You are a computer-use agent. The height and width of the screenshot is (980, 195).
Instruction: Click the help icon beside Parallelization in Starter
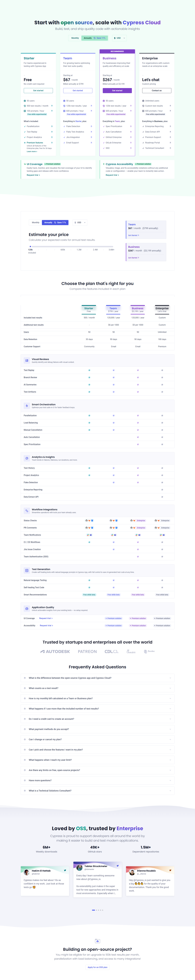click(x=52, y=126)
